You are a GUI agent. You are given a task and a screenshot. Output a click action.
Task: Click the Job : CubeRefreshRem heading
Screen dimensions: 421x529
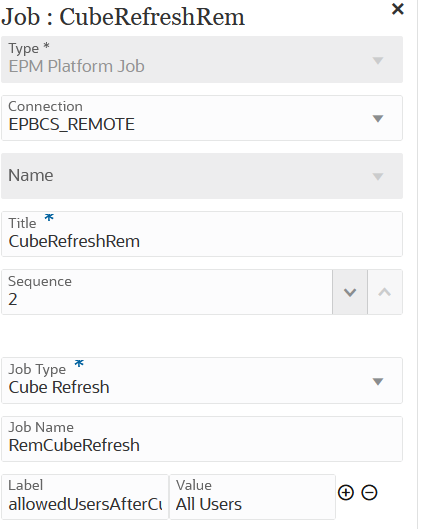point(123,17)
